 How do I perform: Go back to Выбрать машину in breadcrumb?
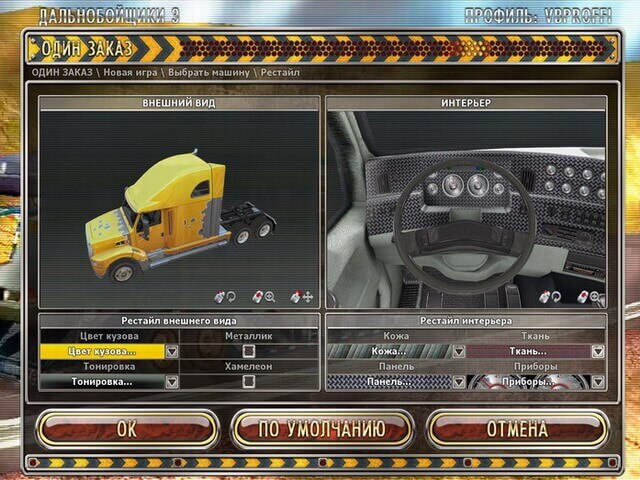coord(210,73)
